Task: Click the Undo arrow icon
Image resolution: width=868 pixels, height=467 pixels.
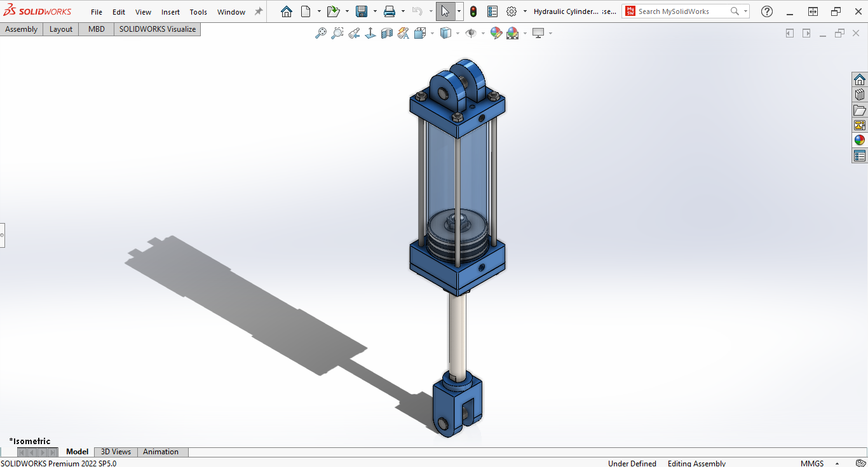Action: pyautogui.click(x=417, y=11)
